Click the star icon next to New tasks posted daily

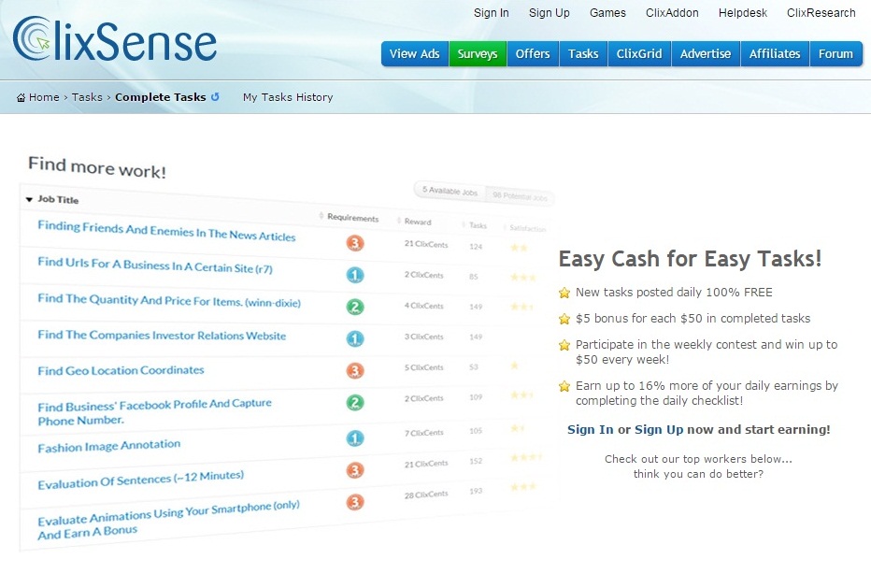click(x=564, y=293)
